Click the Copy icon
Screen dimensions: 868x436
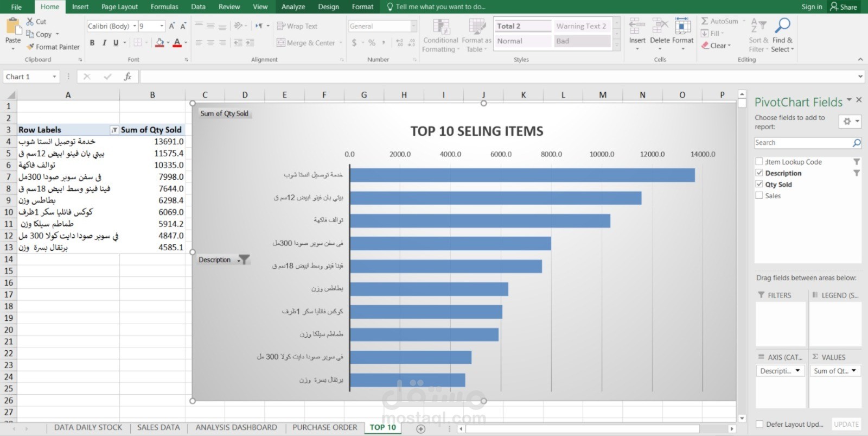click(x=30, y=34)
